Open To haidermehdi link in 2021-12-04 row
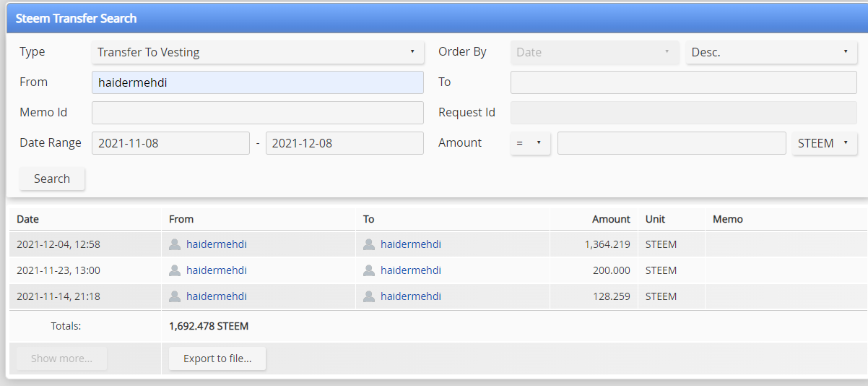Image resolution: width=868 pixels, height=386 pixels. click(411, 244)
